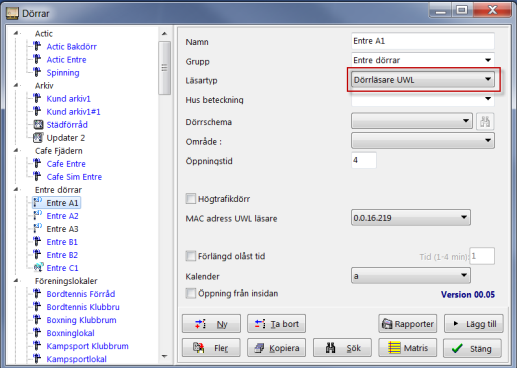Click the Sök button

coord(342,348)
